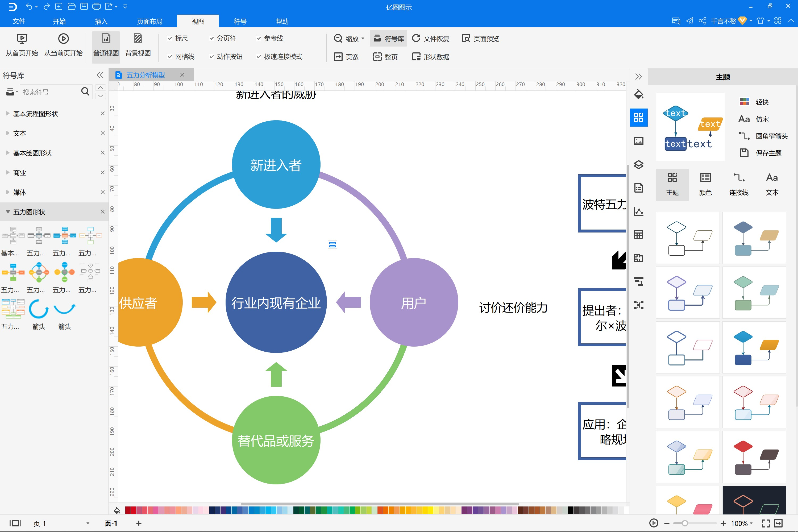Open the layers panel icon
This screenshot has height=532, width=798.
[638, 165]
